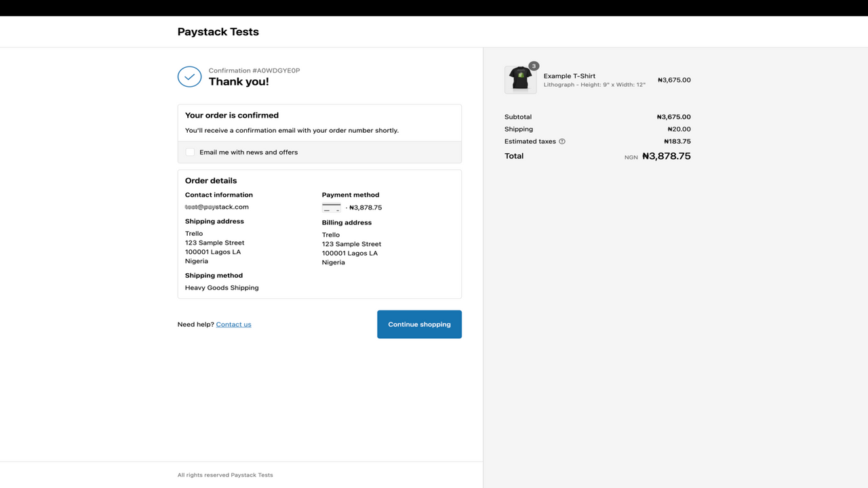Select the paystack.com contact email address

[x=217, y=207]
